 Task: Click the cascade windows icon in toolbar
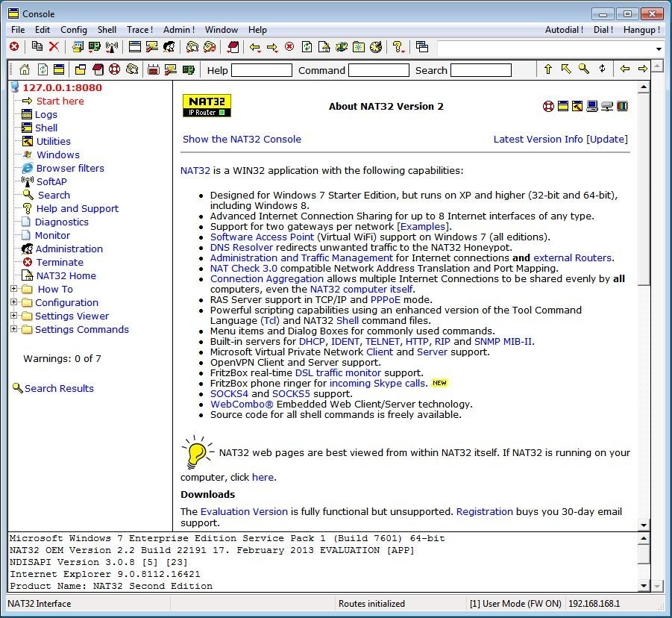coord(422,46)
